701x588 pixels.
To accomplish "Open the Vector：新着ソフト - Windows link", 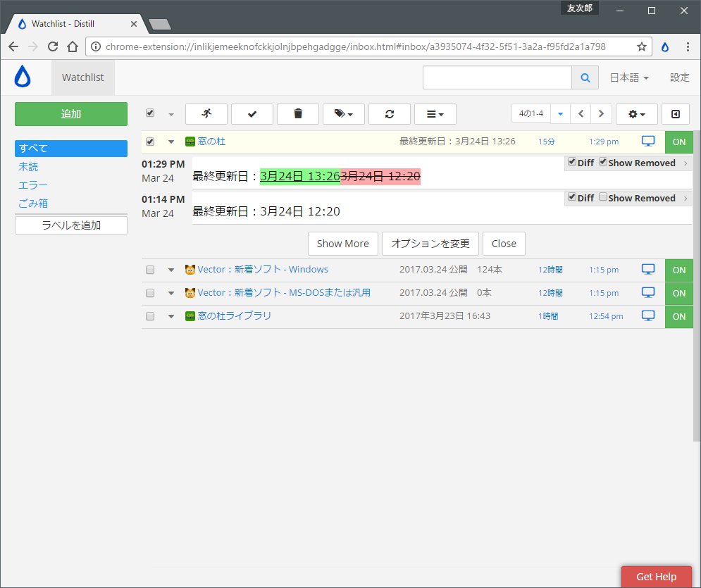I will tap(263, 270).
